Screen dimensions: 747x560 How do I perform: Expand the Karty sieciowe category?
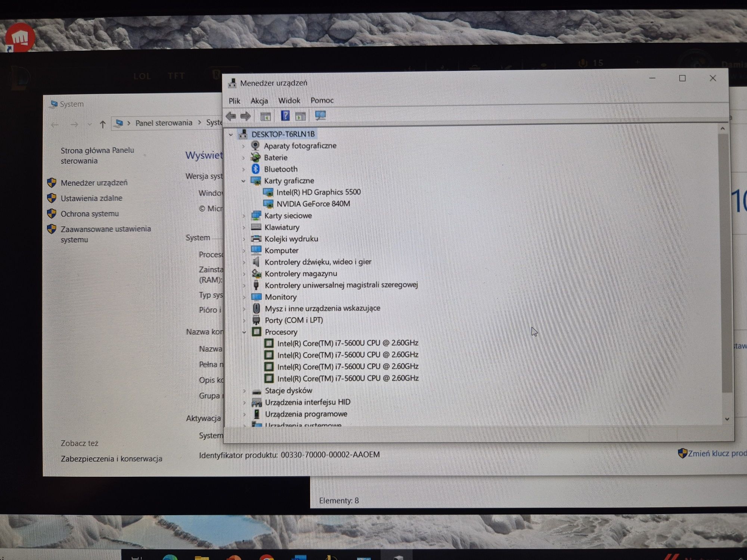click(x=244, y=216)
